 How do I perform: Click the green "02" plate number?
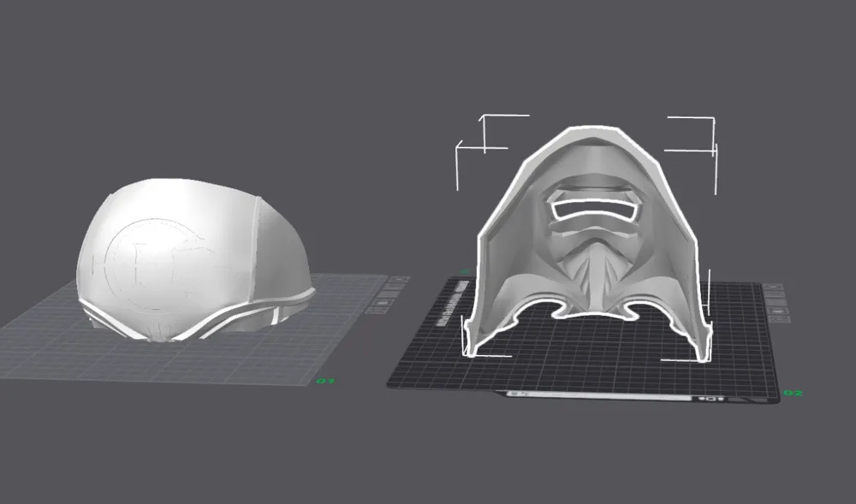point(794,393)
